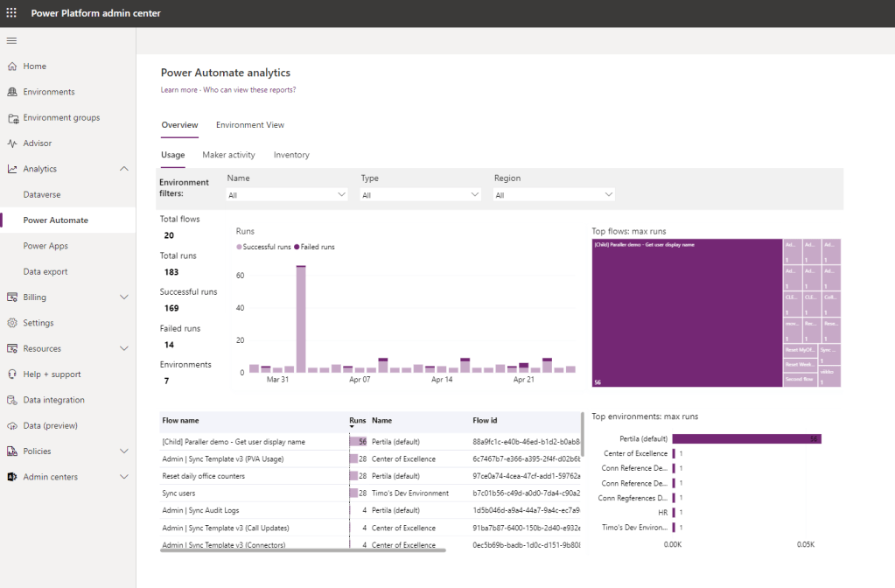This screenshot has height=588, width=895.
Task: Expand the Billing section chevron
Action: tap(123, 297)
